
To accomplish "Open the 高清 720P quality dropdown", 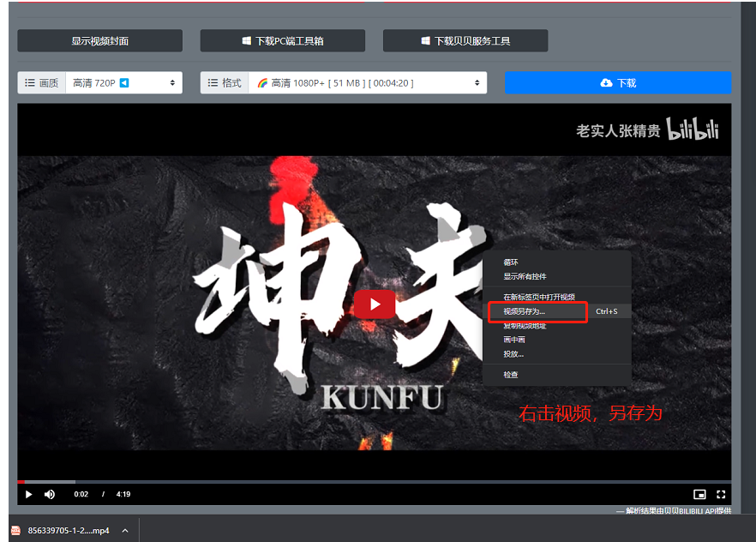I will pos(123,83).
